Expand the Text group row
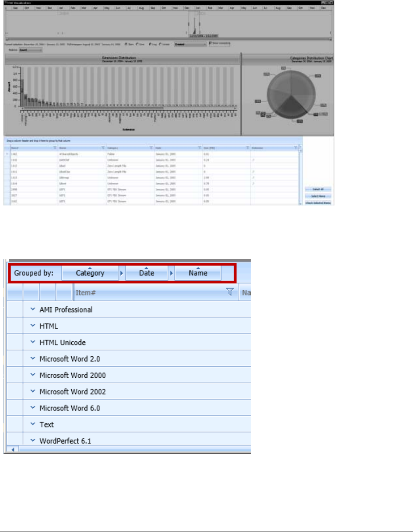This screenshot has width=413, height=532. [32, 424]
